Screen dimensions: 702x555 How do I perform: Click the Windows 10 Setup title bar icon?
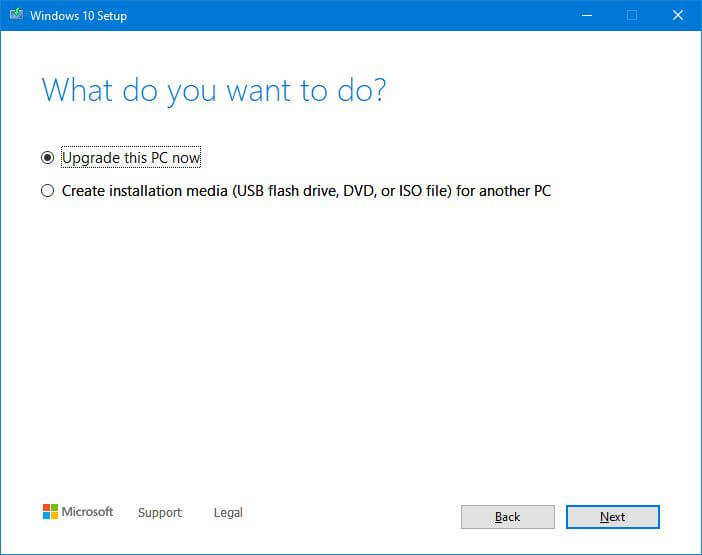tap(16, 14)
